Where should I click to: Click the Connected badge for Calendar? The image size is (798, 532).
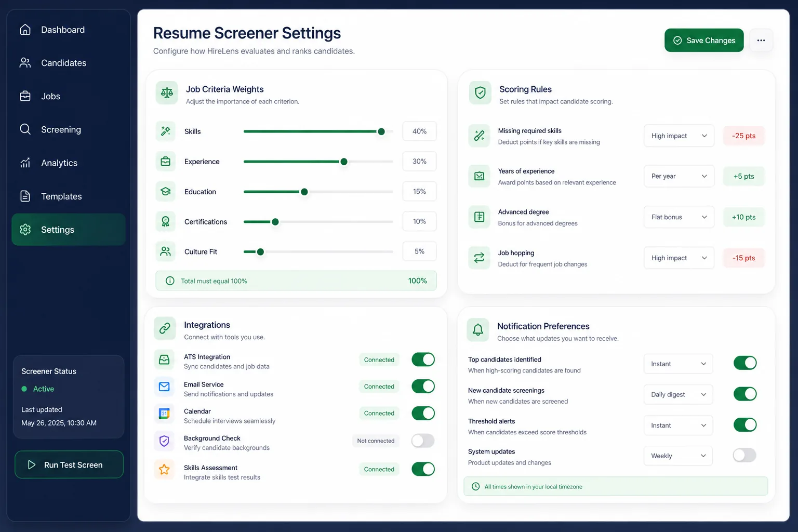tap(379, 414)
